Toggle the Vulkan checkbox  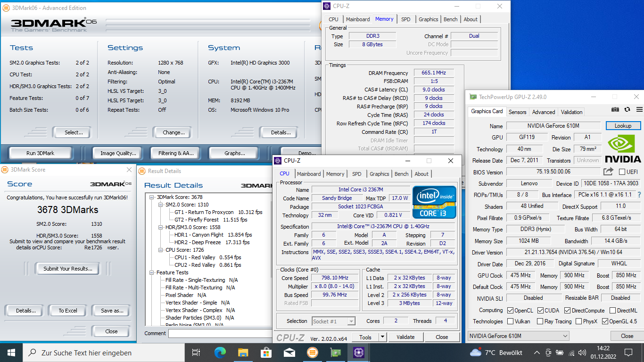[x=511, y=321]
